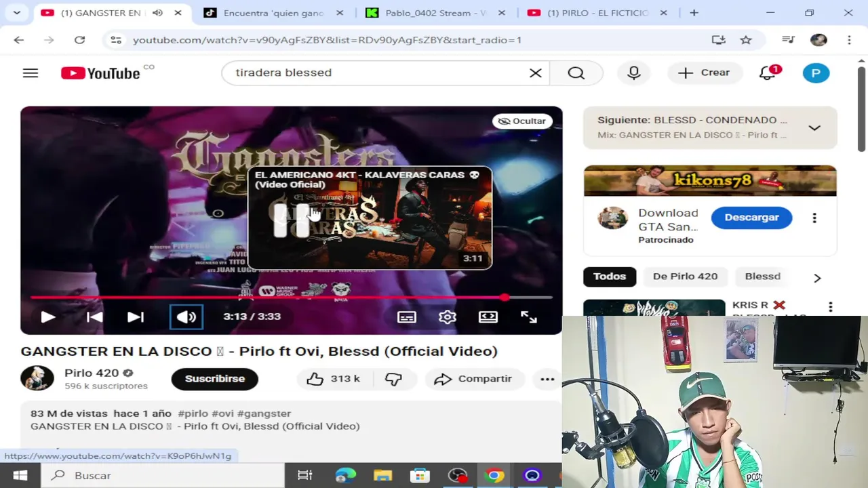Like the video with thumbs up
This screenshot has height=488, width=868.
[333, 379]
